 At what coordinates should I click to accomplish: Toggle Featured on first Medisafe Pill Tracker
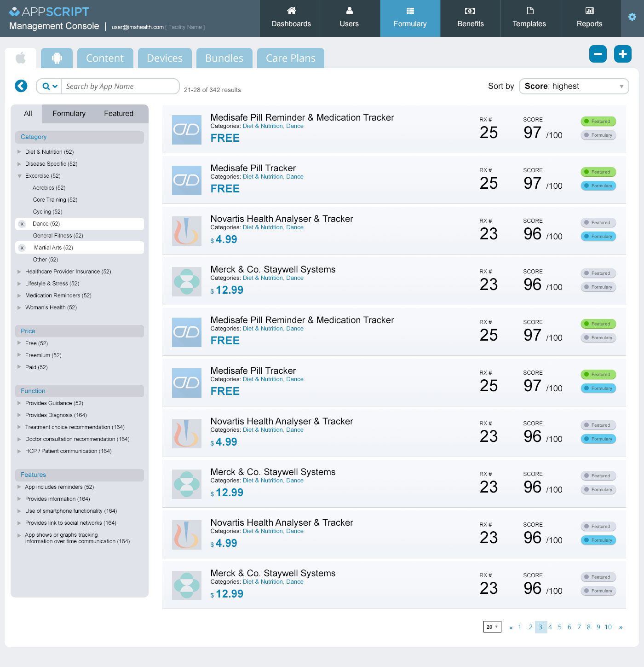tap(598, 172)
